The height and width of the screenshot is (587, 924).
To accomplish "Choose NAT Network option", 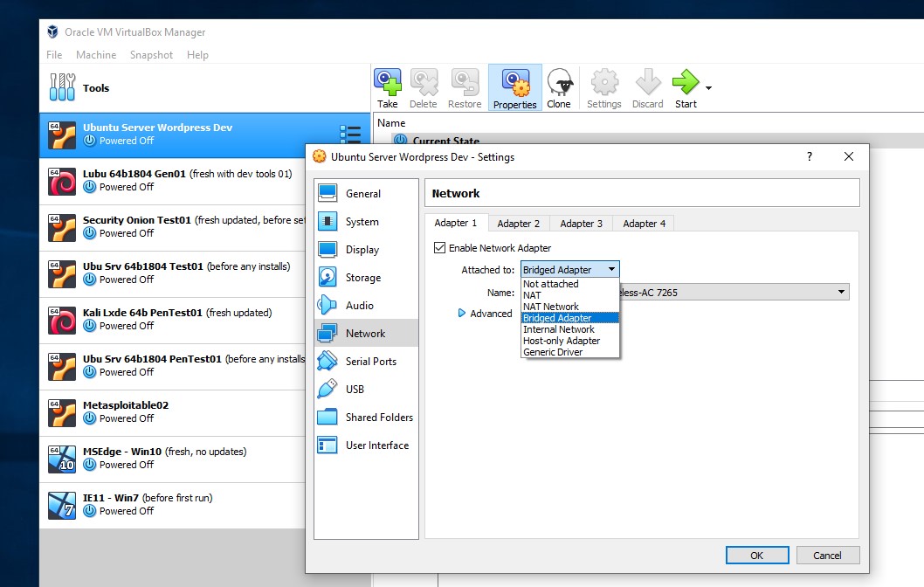I will (569, 307).
